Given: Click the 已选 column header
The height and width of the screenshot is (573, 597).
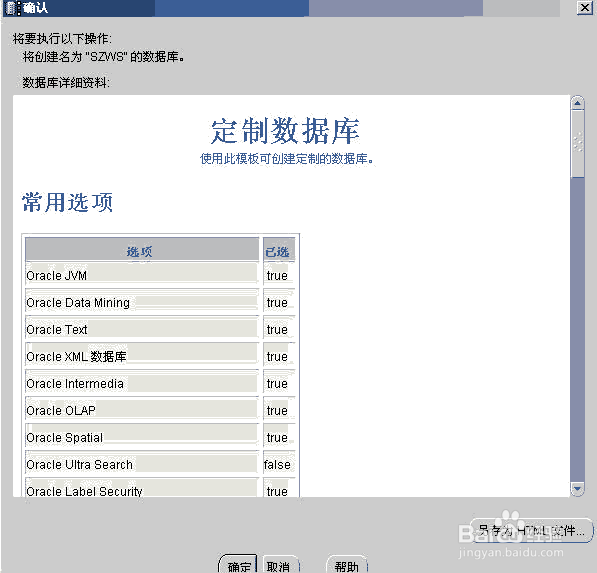Looking at the screenshot, I should [x=279, y=250].
